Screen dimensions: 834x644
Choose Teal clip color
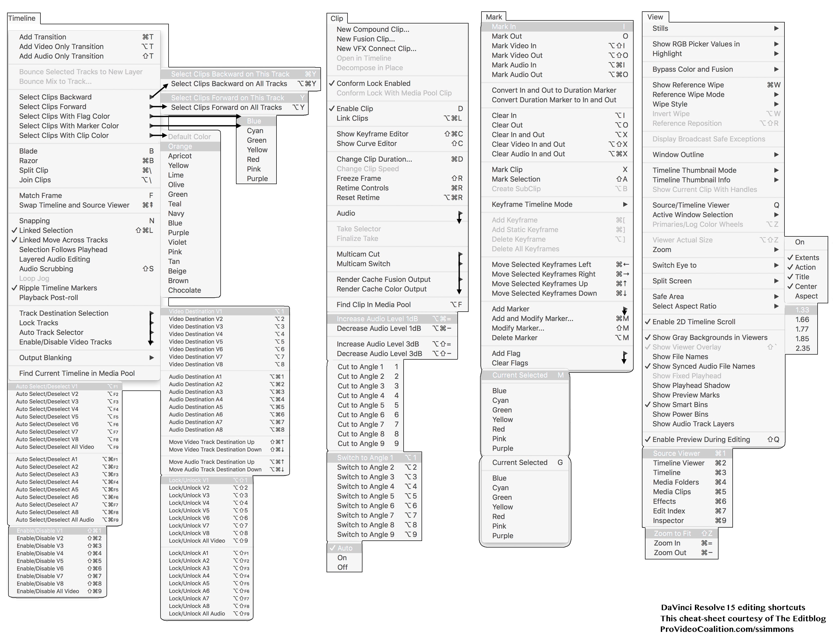pyautogui.click(x=191, y=204)
